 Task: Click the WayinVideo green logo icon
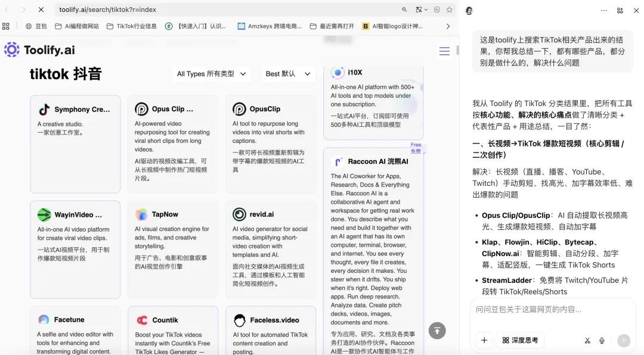click(44, 214)
